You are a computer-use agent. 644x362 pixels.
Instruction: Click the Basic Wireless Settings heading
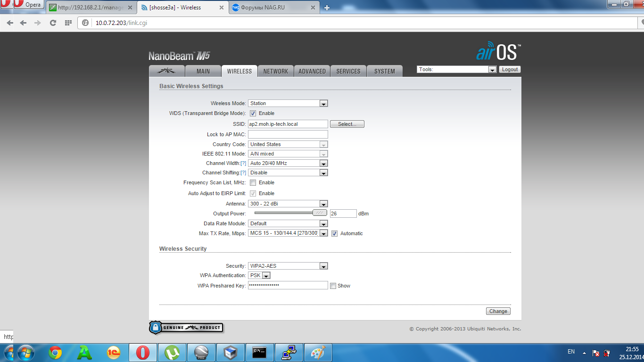191,86
